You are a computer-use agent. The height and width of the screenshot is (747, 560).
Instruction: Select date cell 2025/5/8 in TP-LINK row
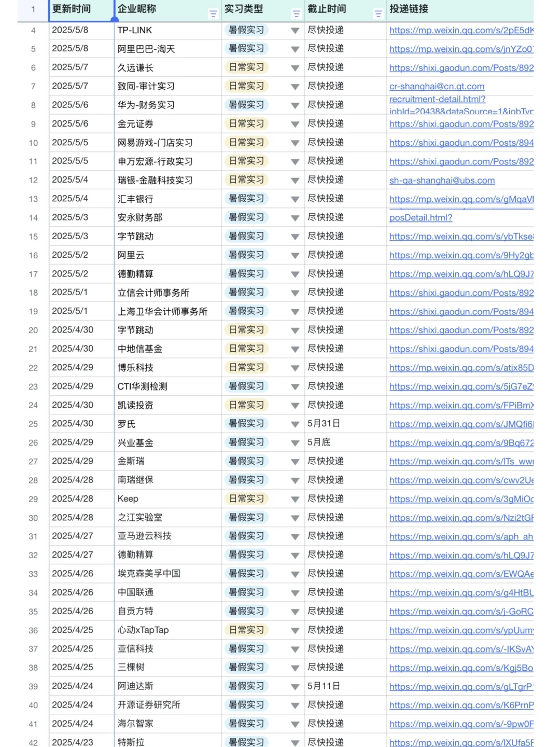81,30
